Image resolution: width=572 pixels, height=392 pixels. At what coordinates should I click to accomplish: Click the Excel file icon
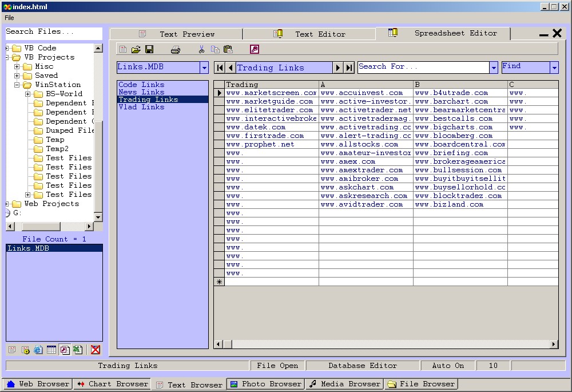pos(78,350)
